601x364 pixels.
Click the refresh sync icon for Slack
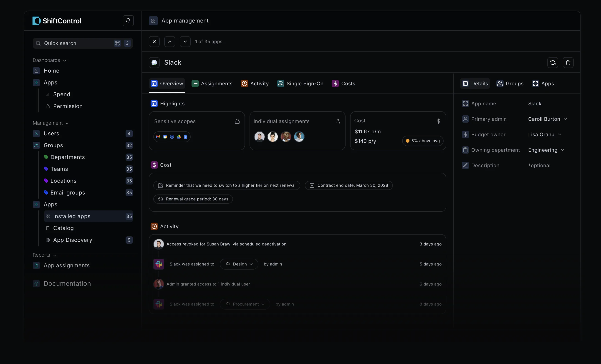pos(553,63)
